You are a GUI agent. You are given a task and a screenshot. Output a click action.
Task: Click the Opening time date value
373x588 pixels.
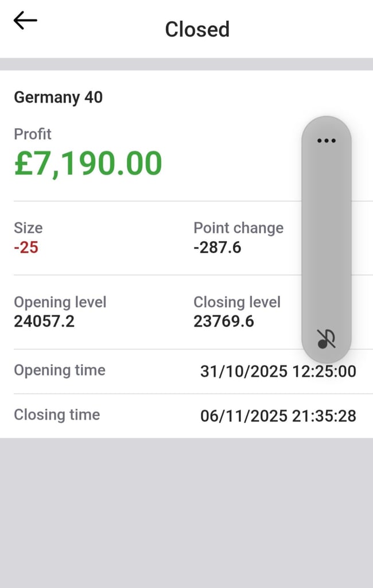(x=278, y=372)
